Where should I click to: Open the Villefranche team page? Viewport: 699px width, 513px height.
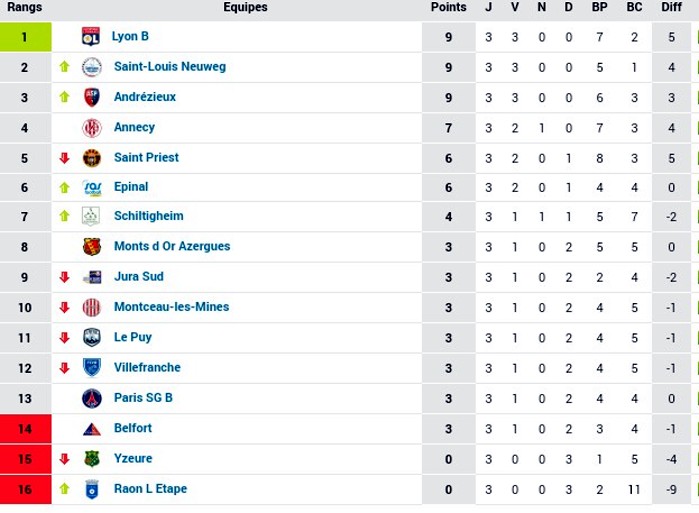click(x=147, y=367)
